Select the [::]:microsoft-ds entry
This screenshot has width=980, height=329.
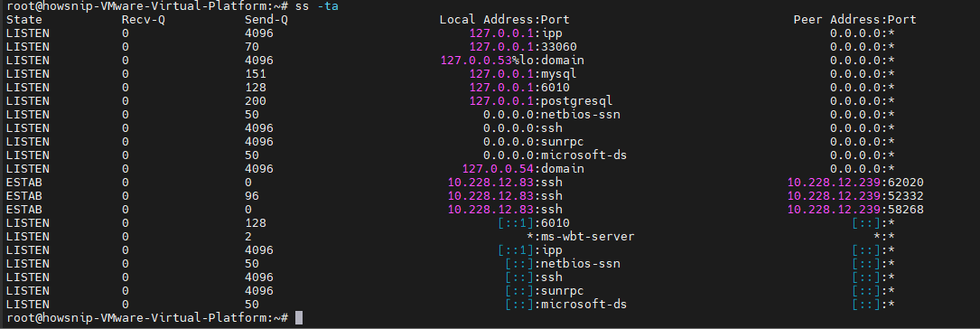tap(566, 305)
